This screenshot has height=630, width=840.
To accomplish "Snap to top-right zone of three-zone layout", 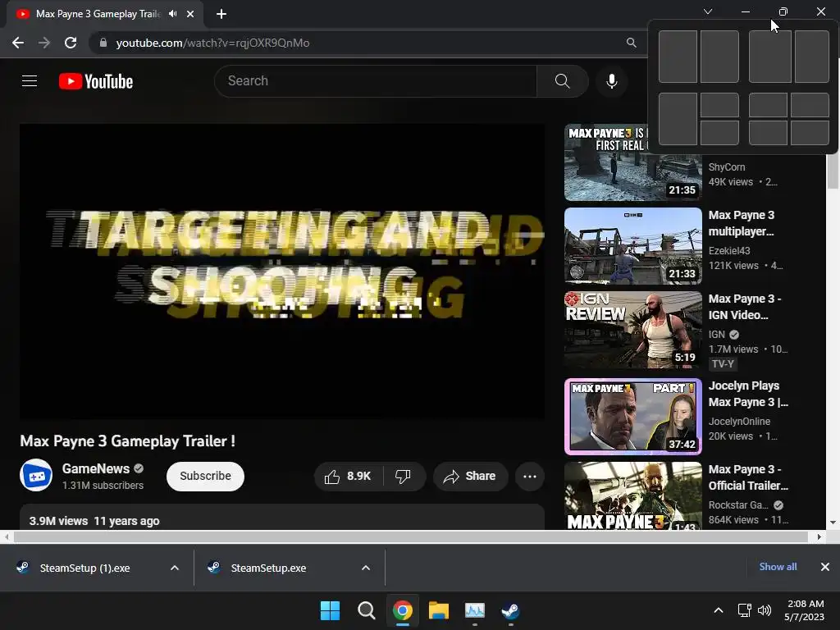I will [719, 105].
